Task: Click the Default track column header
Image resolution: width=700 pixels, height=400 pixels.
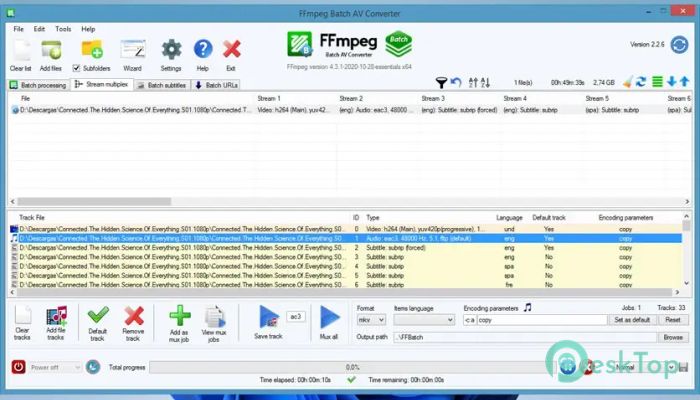Action: [x=549, y=218]
